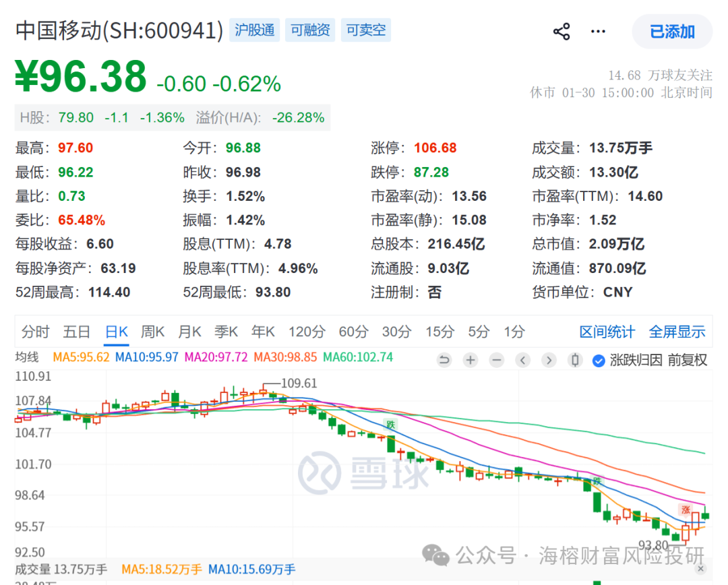This screenshot has width=728, height=585.
Task: Click the 涨停 value 106.68
Action: [435, 148]
